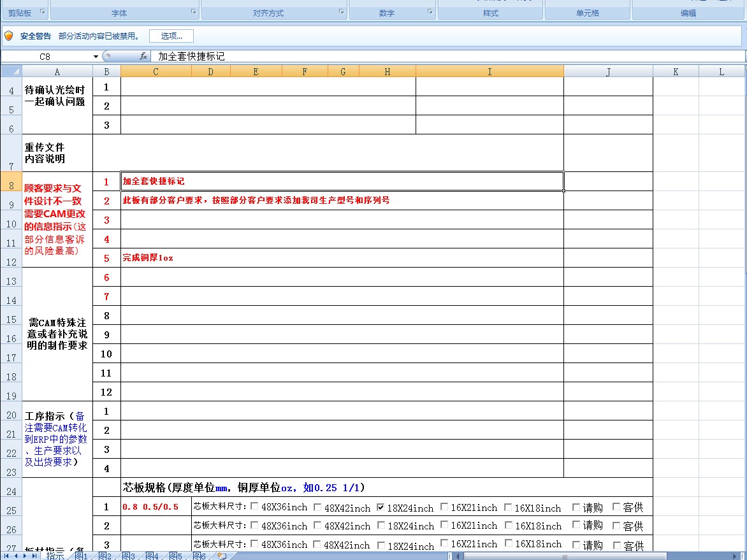Switch to the 图4 sheet tab
747x560 pixels.
(x=152, y=556)
